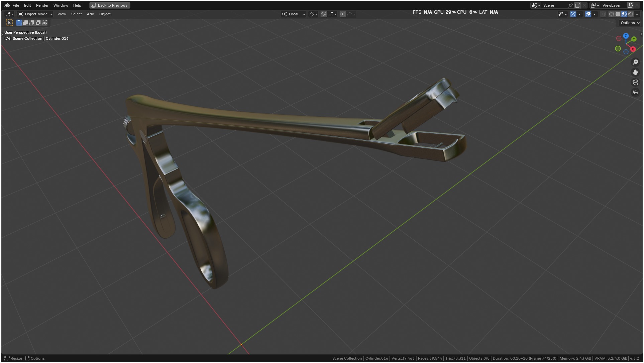Viewport: 644px width, 363px height.
Task: Expand the toolbar via left edge arrow
Action: point(2,34)
